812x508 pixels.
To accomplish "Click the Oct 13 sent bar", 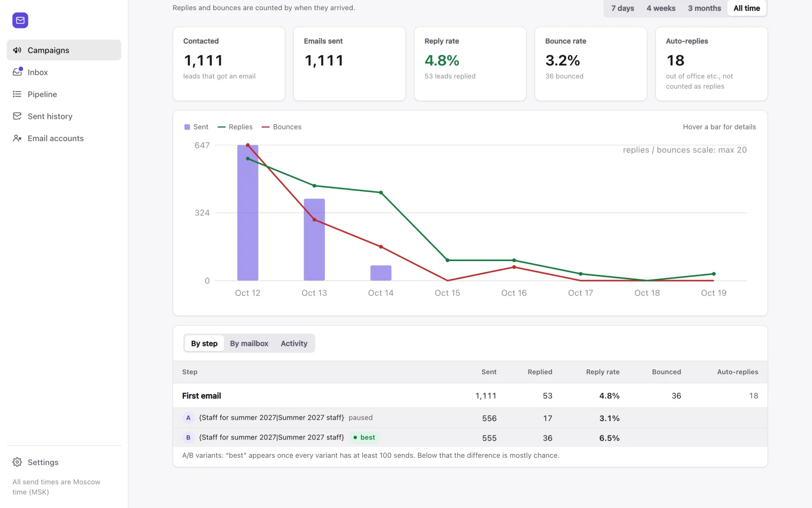I will tap(314, 240).
